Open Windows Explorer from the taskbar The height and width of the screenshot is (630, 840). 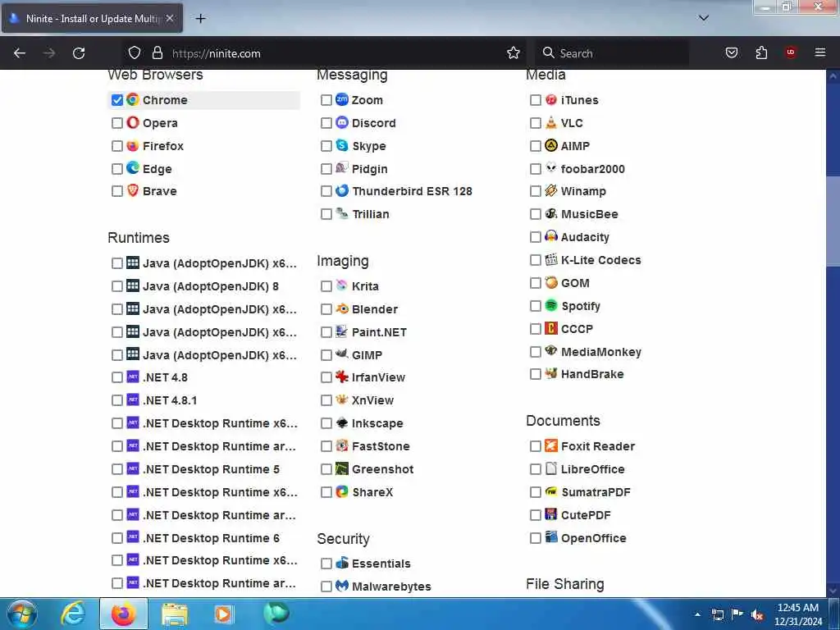click(175, 614)
